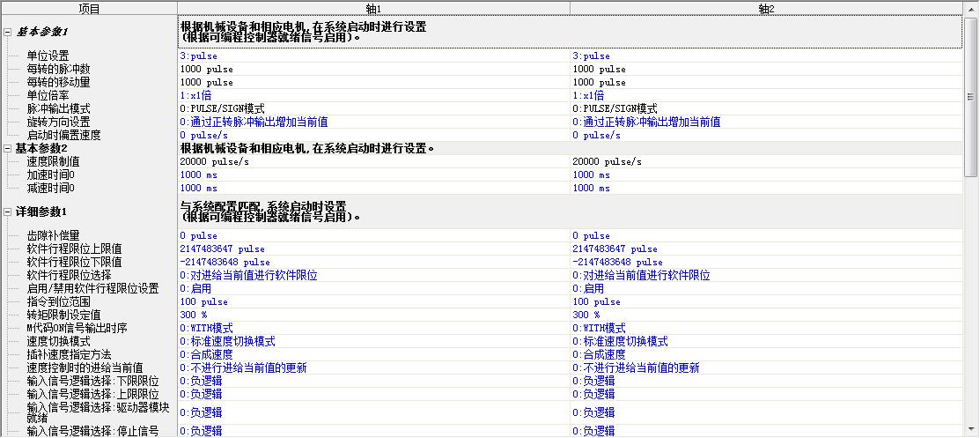Screen dimensions: 980x438
Task: Collapse the 基本参数2 group
Action: 8,148
